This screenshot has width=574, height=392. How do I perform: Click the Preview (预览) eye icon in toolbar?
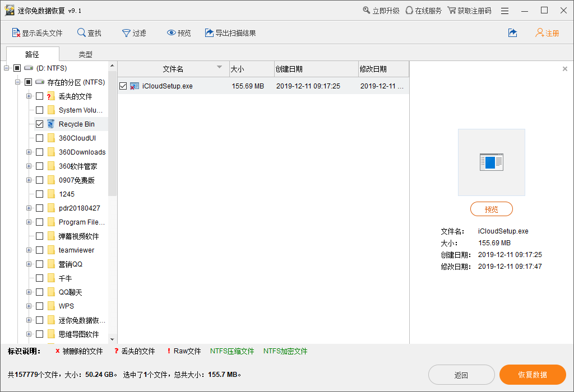click(172, 33)
